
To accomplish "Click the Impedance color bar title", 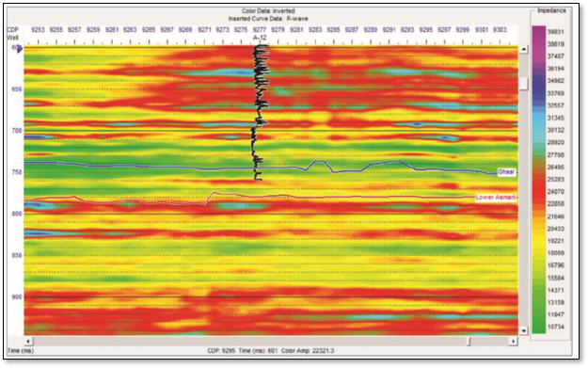I will 551,10.
